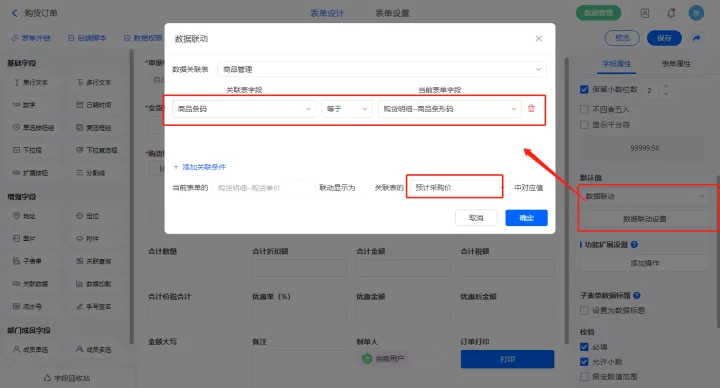Screen dimensions: 720x388
Task: Click the 取消 button in the dialog
Action: click(x=476, y=218)
